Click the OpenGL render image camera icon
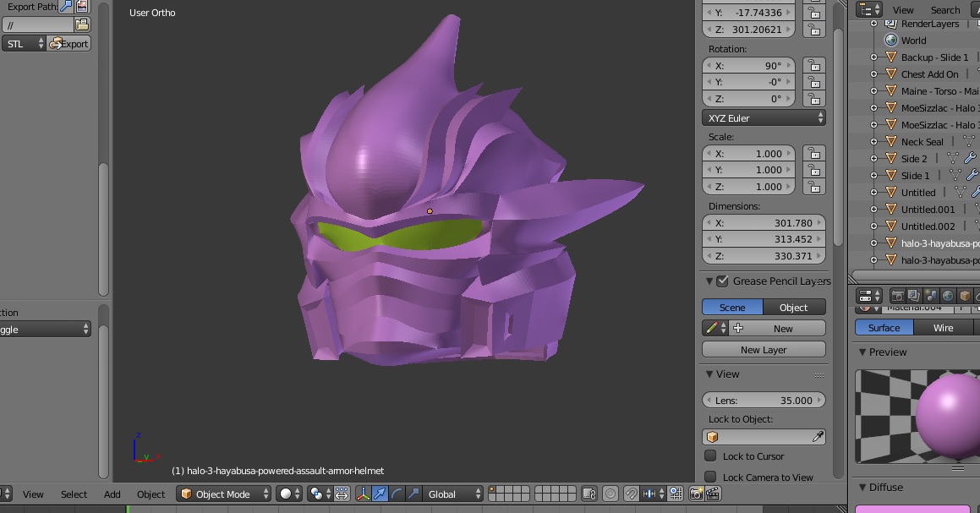 (696, 494)
